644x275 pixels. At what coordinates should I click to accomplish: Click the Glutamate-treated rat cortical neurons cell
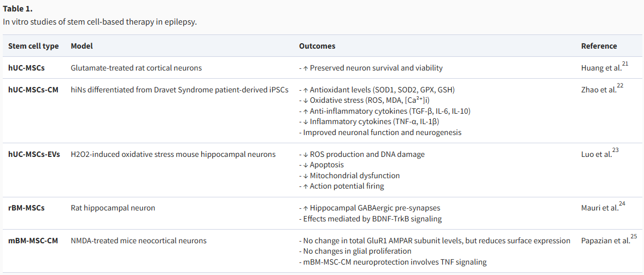pos(136,68)
